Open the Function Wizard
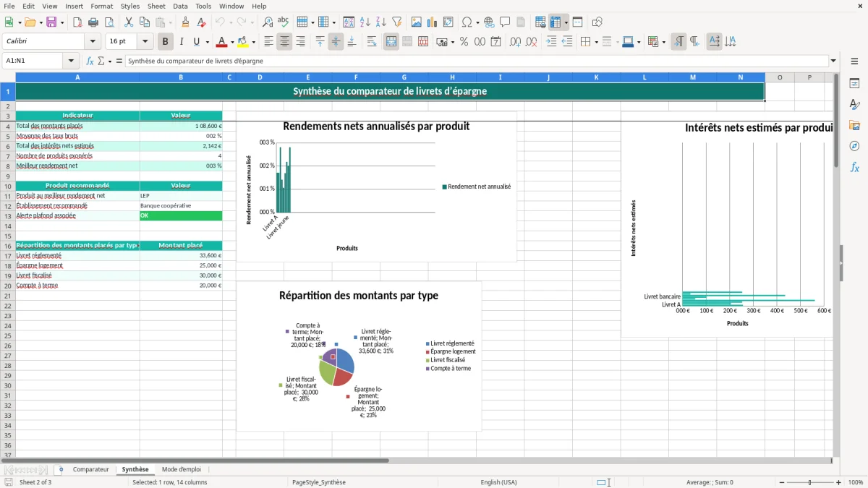Viewport: 868px width, 488px height. [x=90, y=61]
